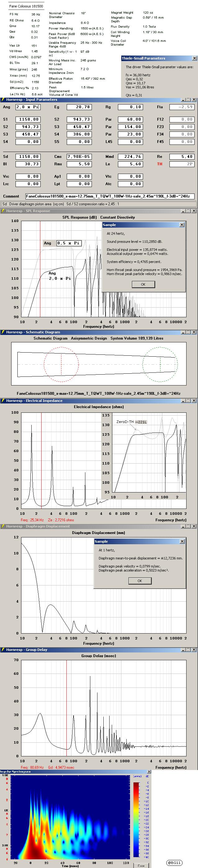Edit the Ang field showing 2,0 x Pi
Viewport: 198px width, 868px height.
point(28,107)
